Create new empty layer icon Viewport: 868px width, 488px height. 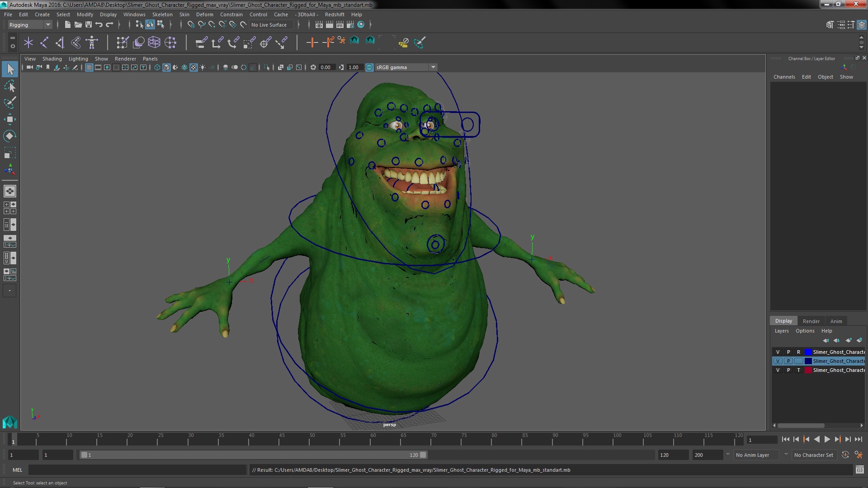point(849,340)
